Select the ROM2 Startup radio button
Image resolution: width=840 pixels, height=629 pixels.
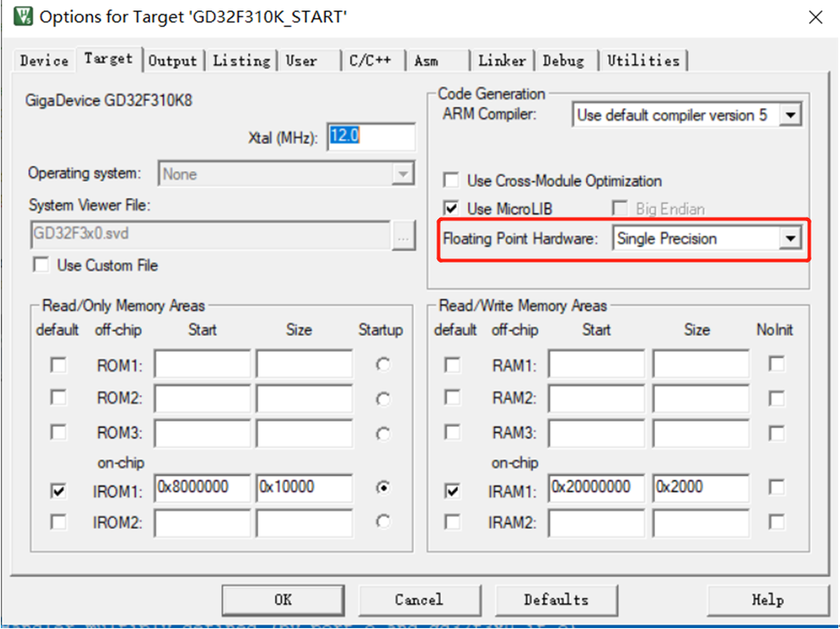[x=383, y=399]
